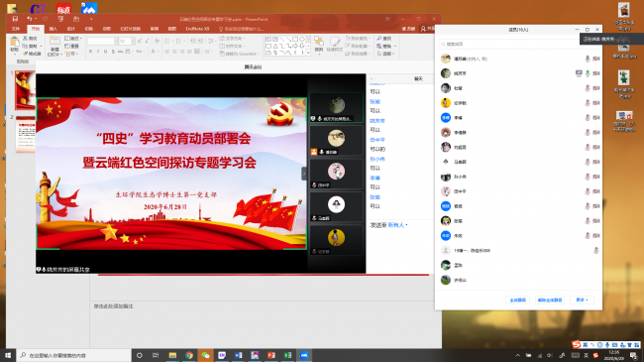This screenshot has height=362, width=644.
Task: Toggle the host's camera icon in member list
Action: pos(596,59)
